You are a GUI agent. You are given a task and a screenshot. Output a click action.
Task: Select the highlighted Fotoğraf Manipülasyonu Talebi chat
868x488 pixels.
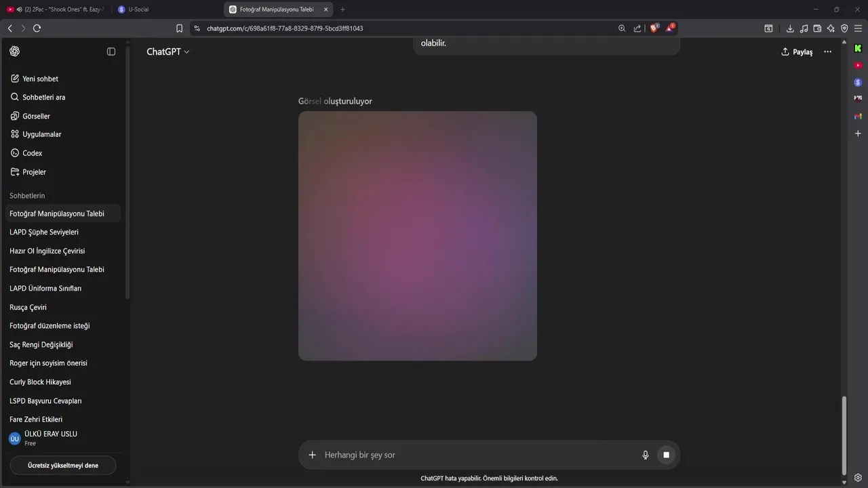tap(63, 213)
